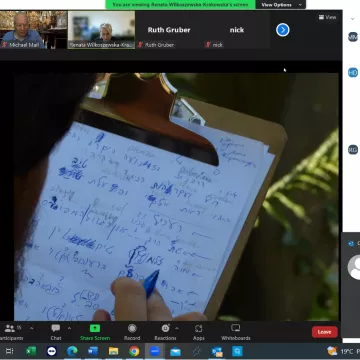Screen dimensions: 360x360
Task: Open Word from the taskbar
Action: [93, 351]
